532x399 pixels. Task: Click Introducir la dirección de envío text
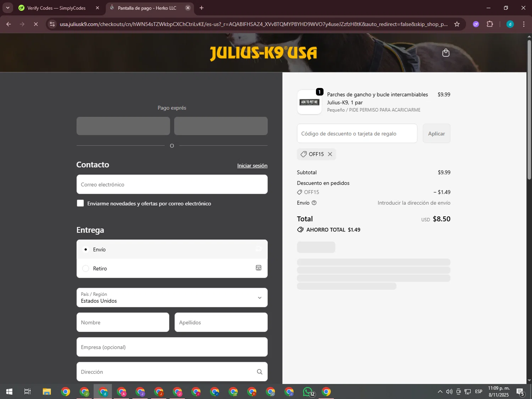[x=414, y=203]
